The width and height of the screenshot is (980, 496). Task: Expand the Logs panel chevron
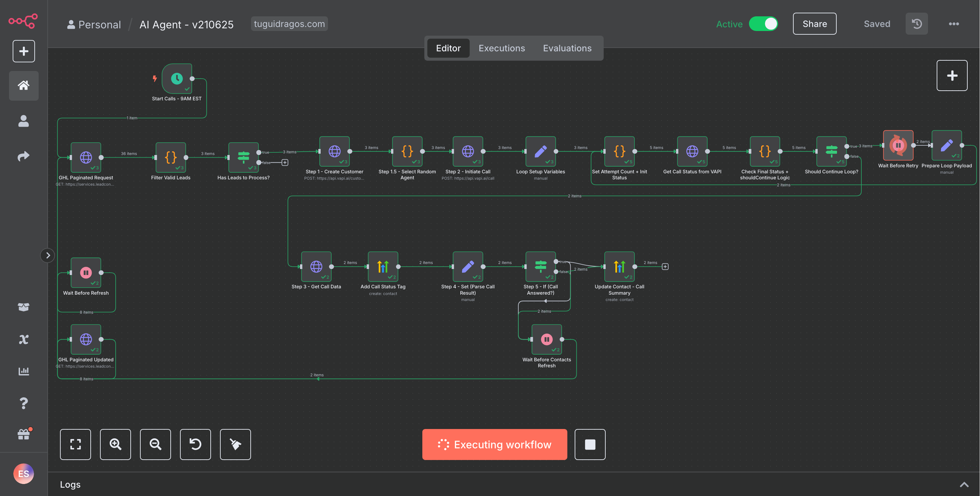point(964,484)
